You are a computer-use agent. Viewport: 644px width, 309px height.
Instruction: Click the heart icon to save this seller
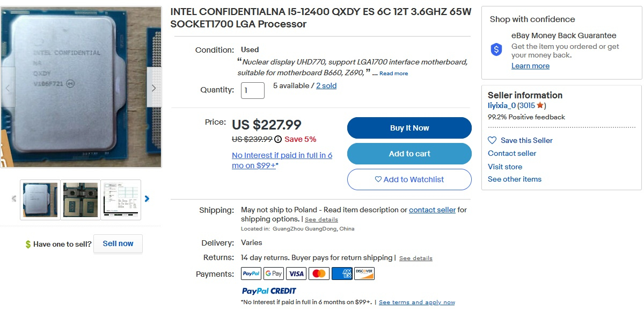pos(492,140)
